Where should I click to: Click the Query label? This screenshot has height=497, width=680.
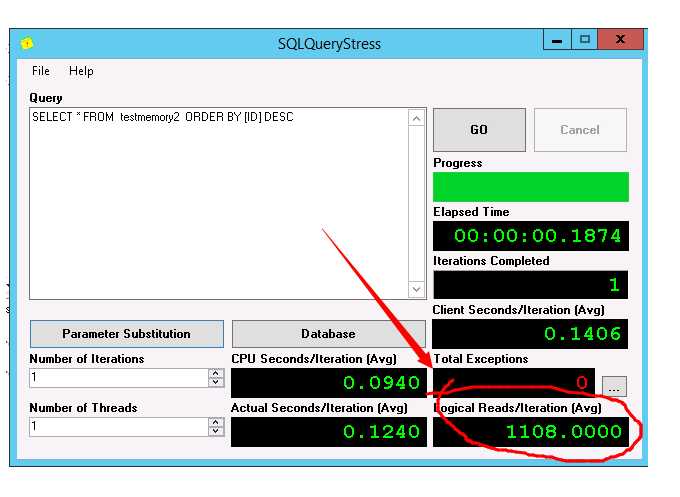(46, 98)
